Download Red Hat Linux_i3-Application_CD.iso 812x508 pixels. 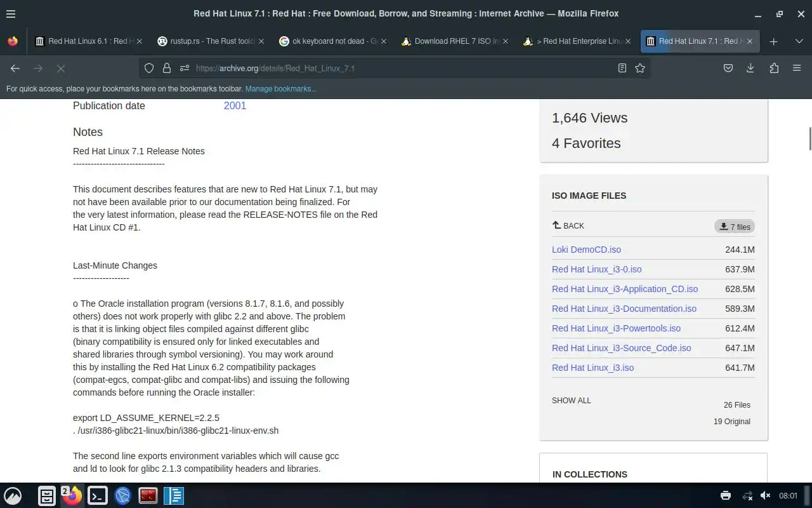click(x=625, y=289)
